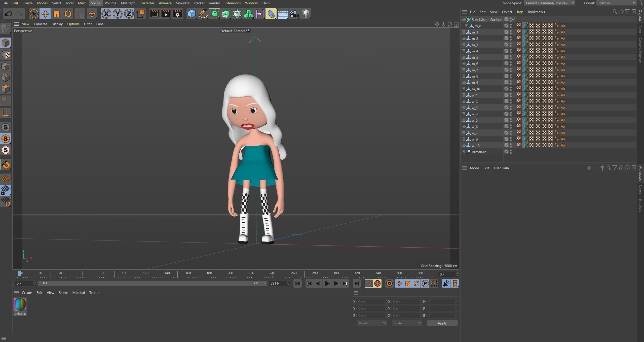Switch to Points mode icon

(6, 66)
